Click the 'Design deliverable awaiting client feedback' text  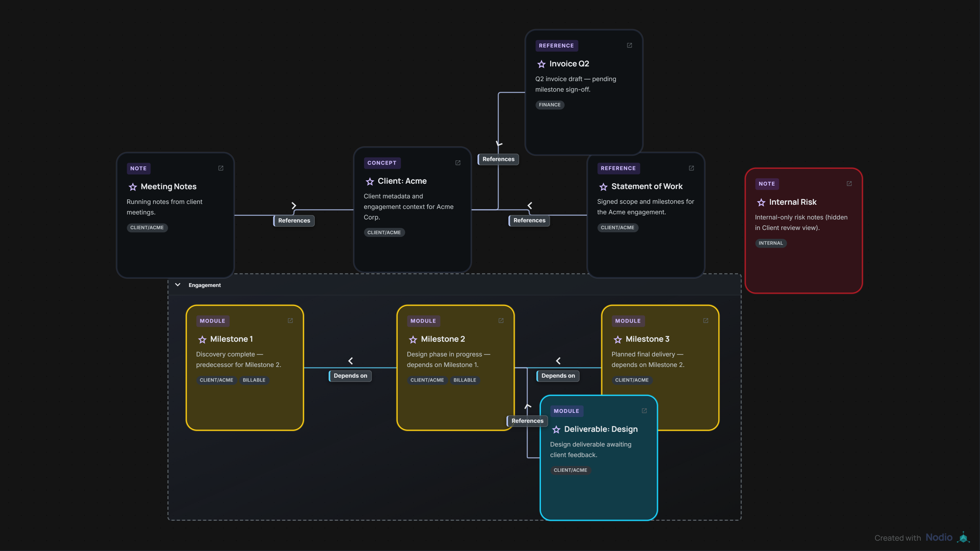(591, 450)
